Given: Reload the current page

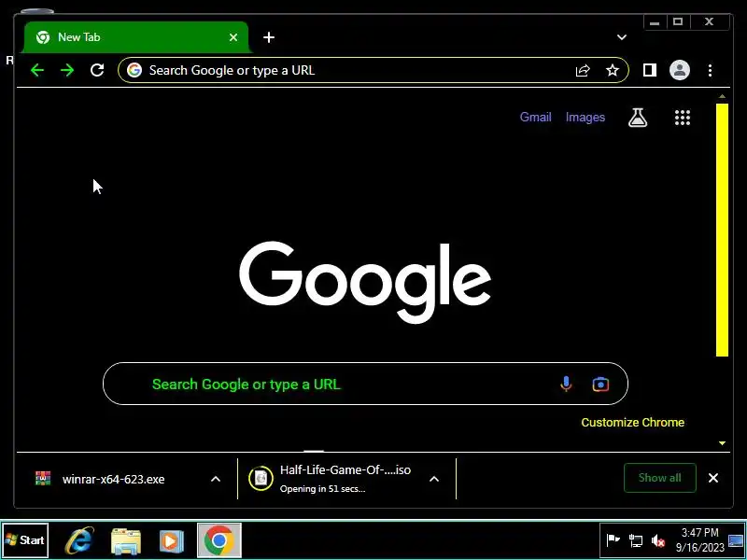Looking at the screenshot, I should (x=97, y=71).
